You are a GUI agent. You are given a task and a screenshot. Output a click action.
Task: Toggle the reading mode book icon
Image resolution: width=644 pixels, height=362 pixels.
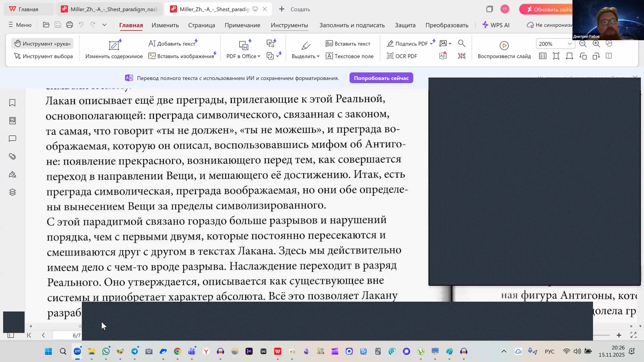(609, 56)
